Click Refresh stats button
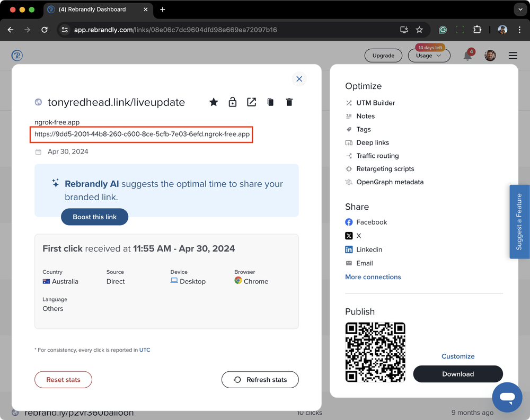Screen dimensions: 530x420 pos(260,380)
